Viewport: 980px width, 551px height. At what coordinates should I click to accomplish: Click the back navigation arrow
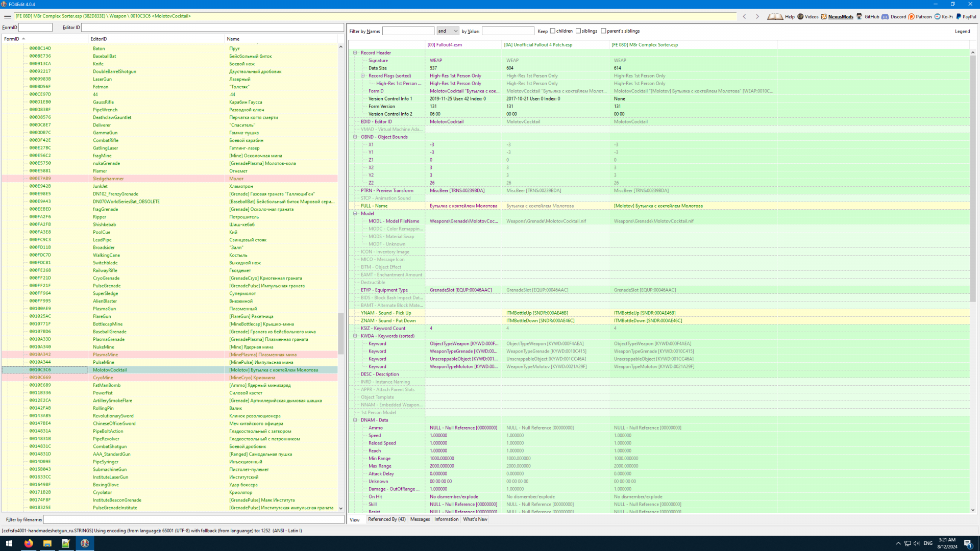[745, 16]
